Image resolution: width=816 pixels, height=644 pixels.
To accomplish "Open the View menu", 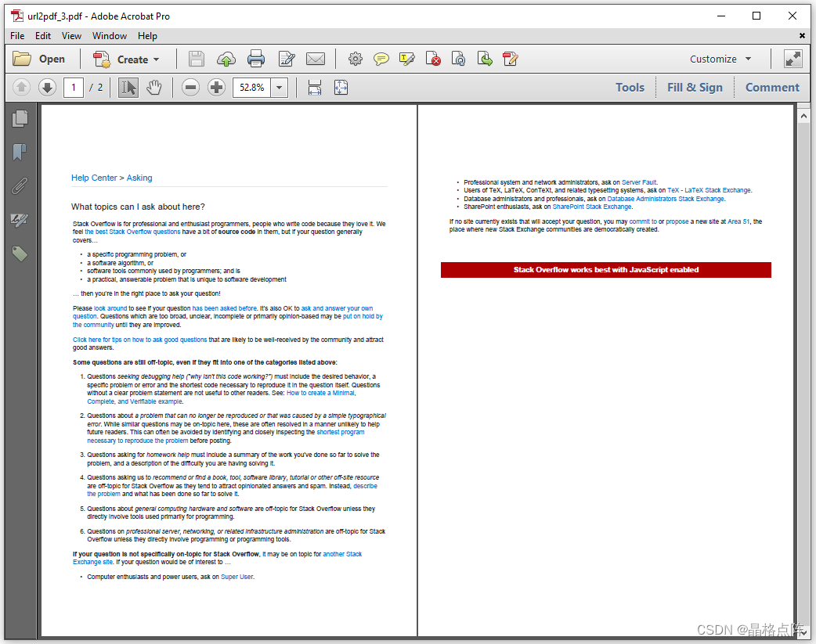I will [71, 36].
